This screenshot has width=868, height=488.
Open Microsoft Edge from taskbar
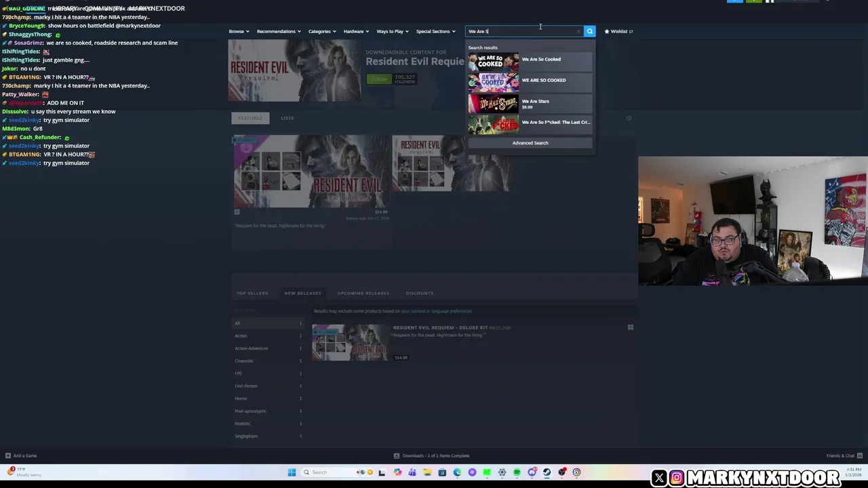pos(457,472)
